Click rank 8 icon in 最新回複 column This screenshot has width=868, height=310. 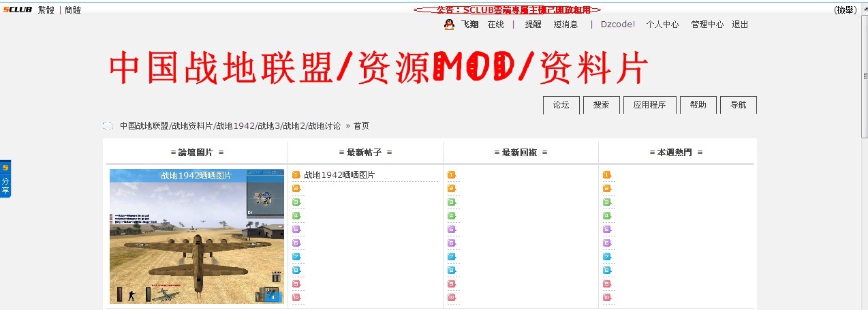452,270
